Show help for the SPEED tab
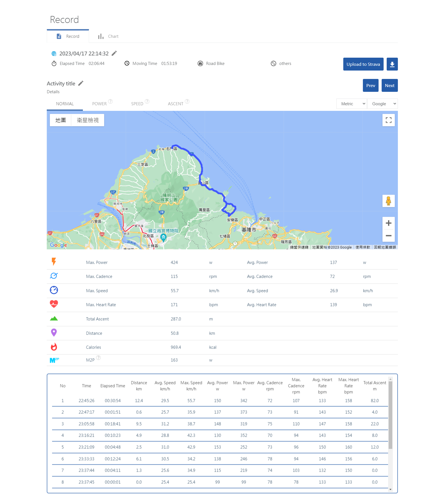 (147, 101)
